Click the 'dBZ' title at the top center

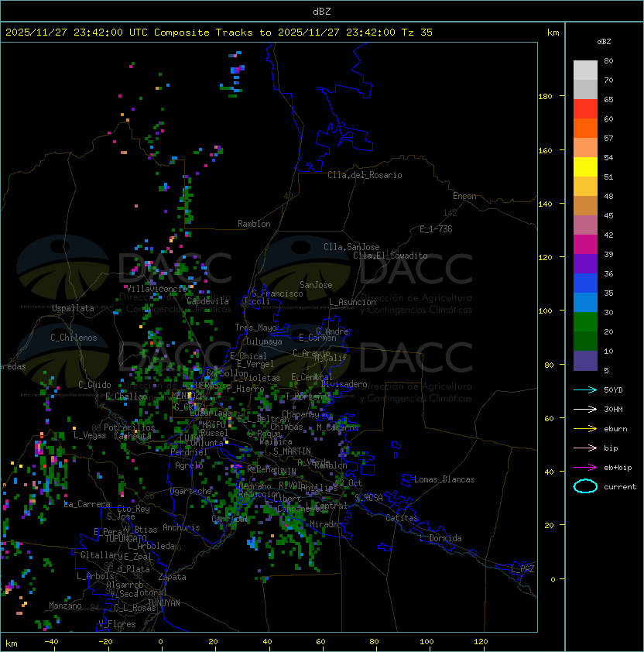[x=322, y=12]
